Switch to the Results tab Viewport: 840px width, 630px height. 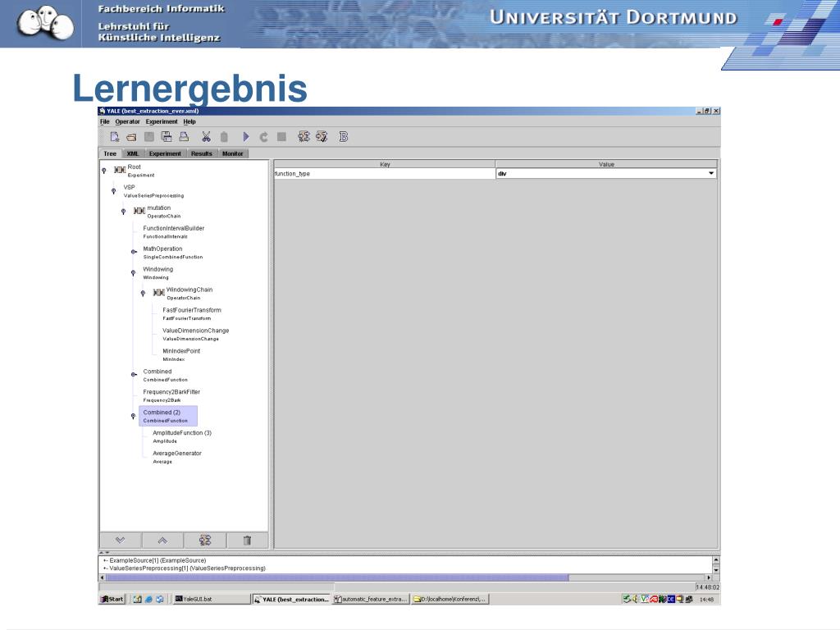point(202,153)
